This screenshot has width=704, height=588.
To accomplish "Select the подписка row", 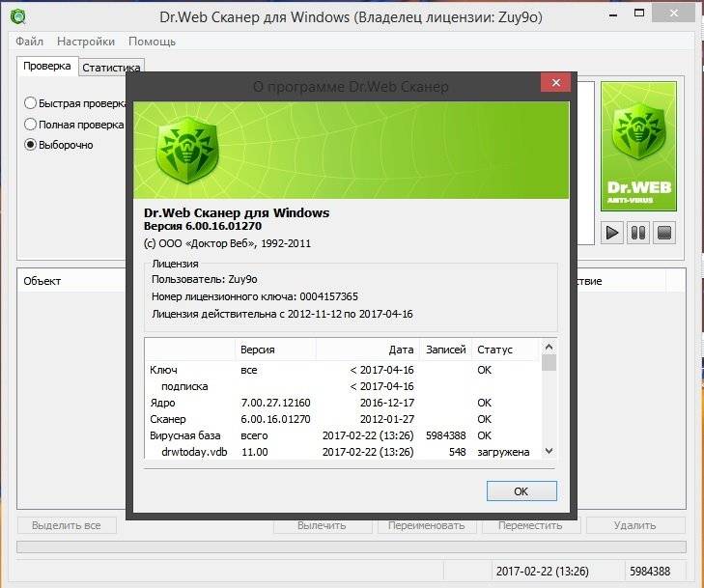I will (x=343, y=386).
